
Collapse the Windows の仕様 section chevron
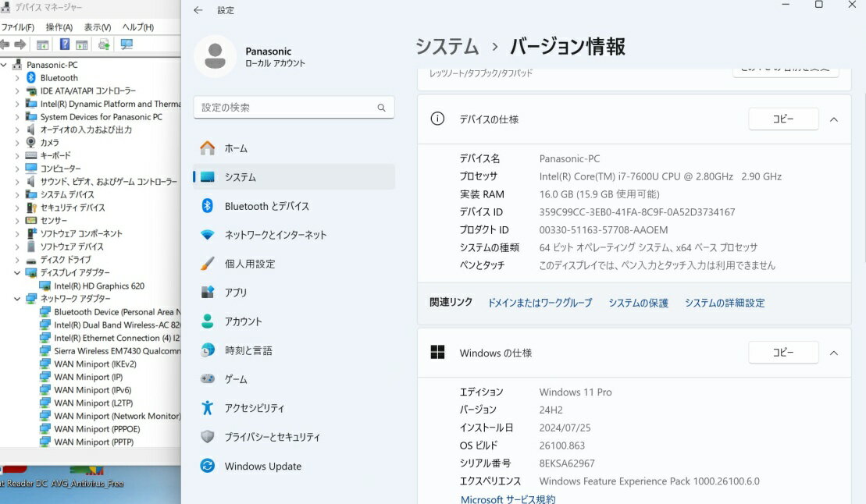pyautogui.click(x=833, y=353)
